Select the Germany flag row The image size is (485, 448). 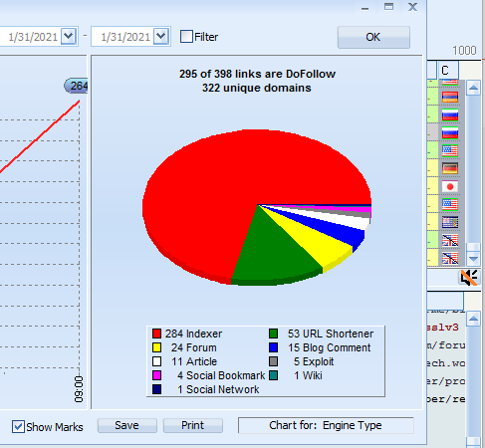click(x=450, y=168)
